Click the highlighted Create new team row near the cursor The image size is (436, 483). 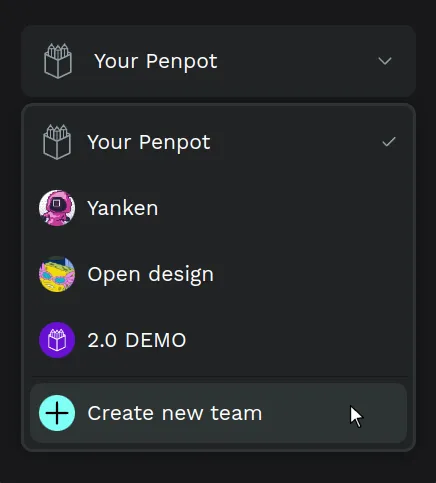(x=218, y=413)
